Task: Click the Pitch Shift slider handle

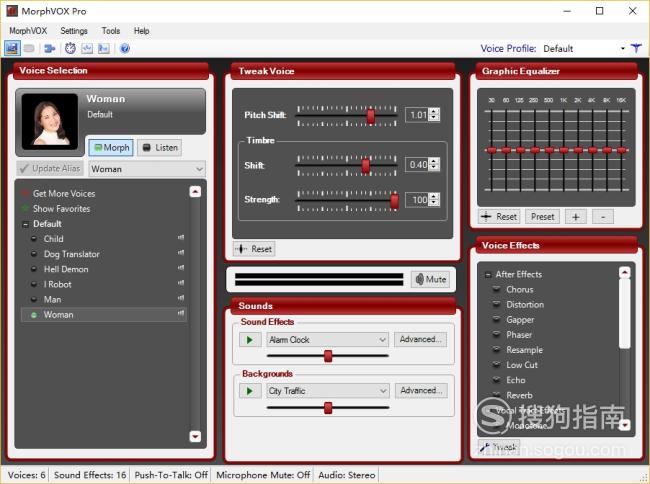Action: pyautogui.click(x=371, y=116)
